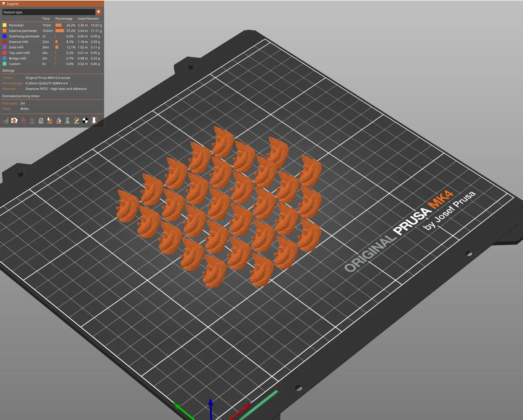The image size is (523, 420).
Task: Click the Settings section heading
Action: coord(8,71)
